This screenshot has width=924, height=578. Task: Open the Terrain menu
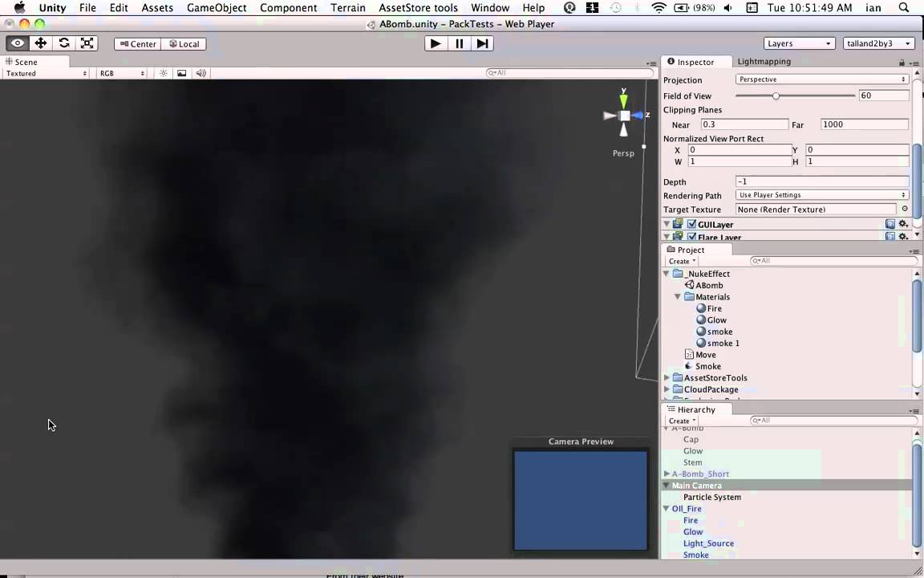click(x=347, y=8)
